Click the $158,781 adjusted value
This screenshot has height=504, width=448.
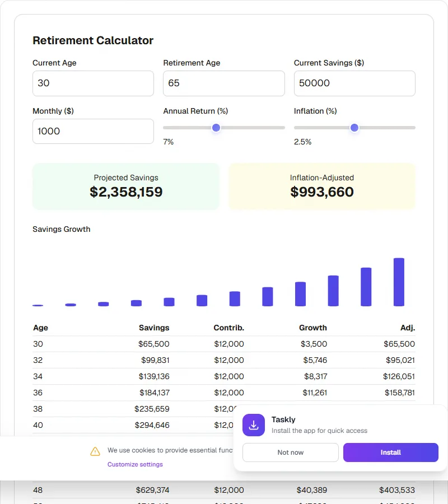400,393
